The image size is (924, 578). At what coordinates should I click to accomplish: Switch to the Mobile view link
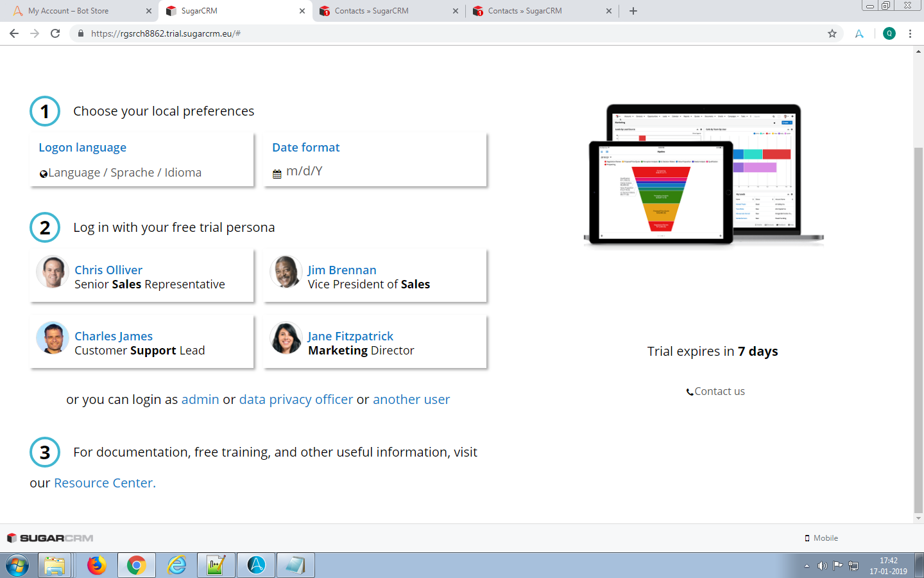pos(821,538)
